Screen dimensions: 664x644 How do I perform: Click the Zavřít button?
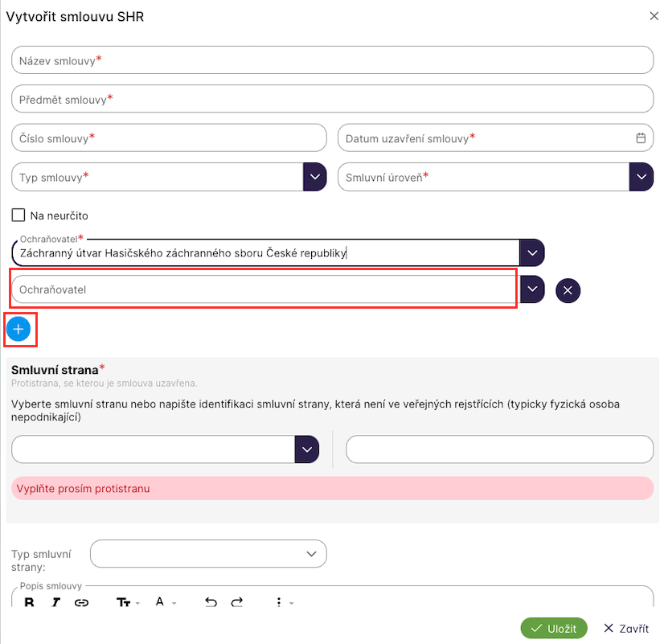click(x=626, y=628)
